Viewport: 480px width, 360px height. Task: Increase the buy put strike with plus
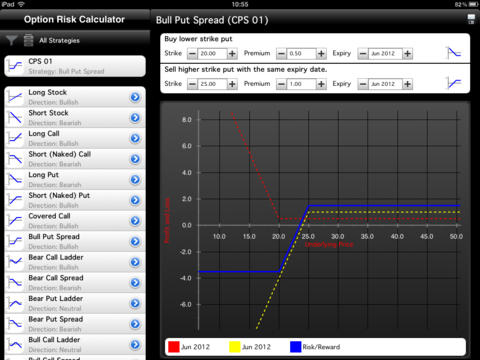tap(232, 53)
